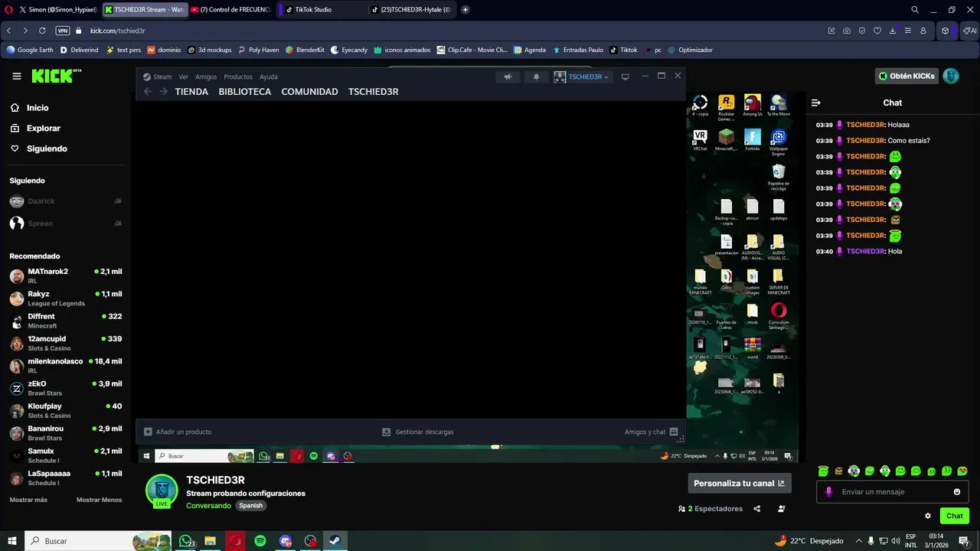Click Enviar un mensaje chat input
The width and height of the screenshot is (980, 551).
point(893,492)
